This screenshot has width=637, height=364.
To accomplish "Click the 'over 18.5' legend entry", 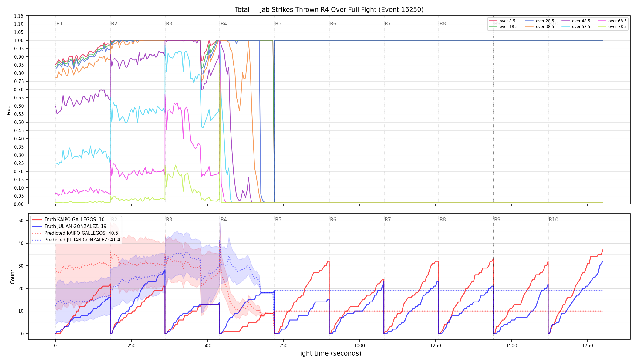I will click(x=503, y=27).
